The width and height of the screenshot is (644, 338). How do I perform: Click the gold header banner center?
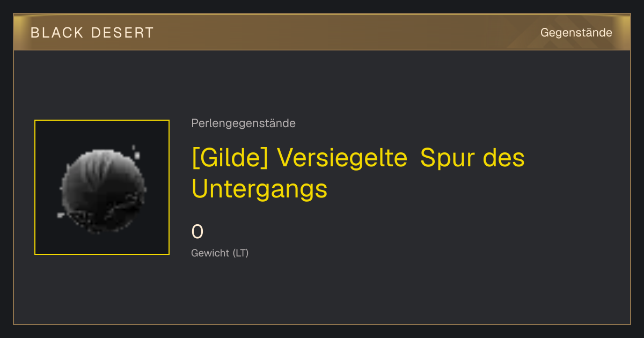[x=322, y=32]
